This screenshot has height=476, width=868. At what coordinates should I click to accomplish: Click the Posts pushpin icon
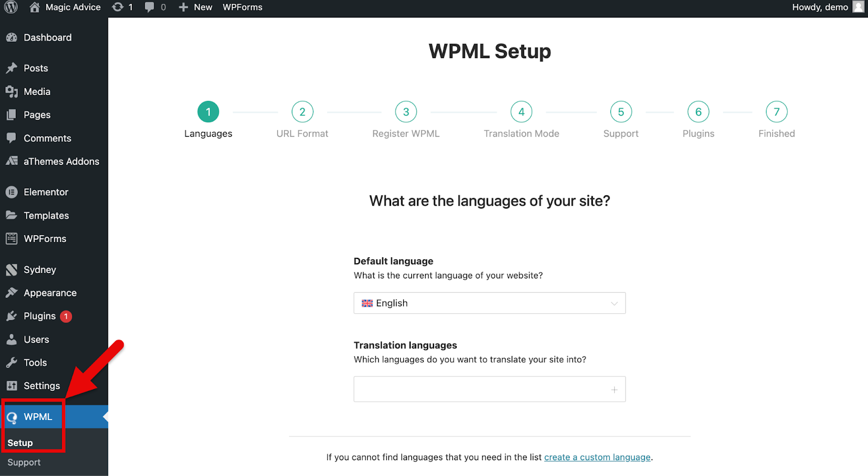tap(11, 68)
